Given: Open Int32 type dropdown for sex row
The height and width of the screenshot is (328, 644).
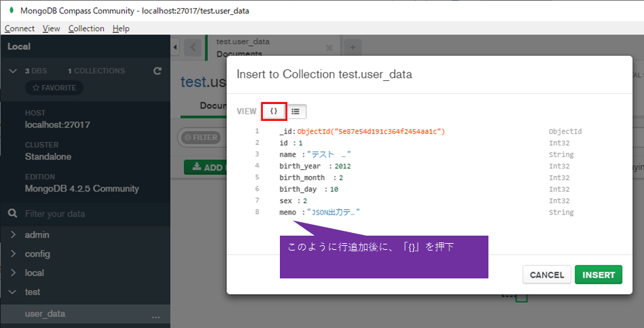Looking at the screenshot, I should pos(559,201).
